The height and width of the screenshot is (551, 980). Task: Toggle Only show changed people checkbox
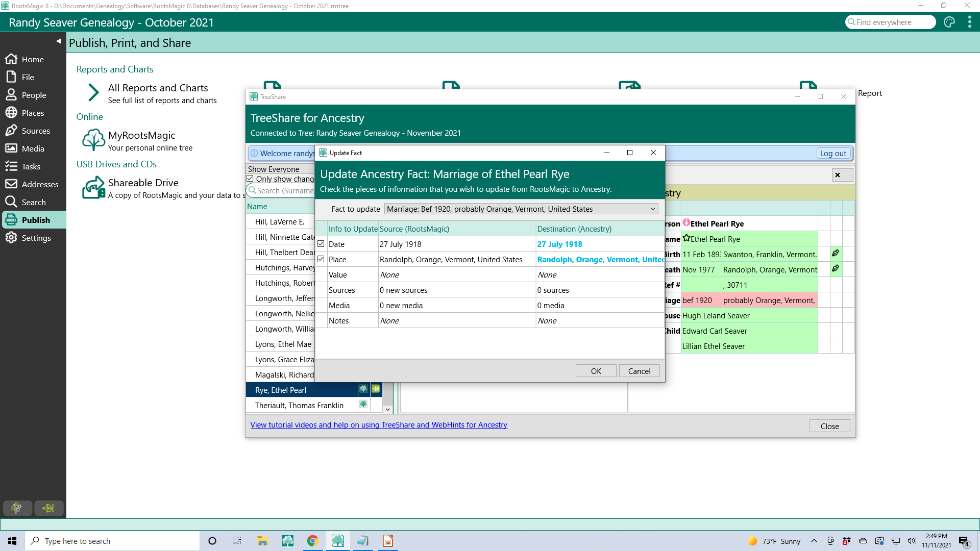pos(250,179)
